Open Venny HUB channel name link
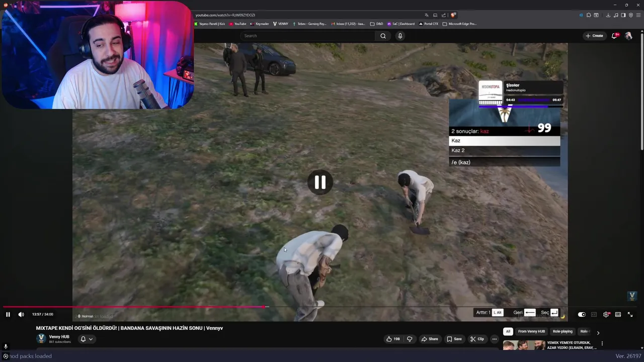The width and height of the screenshot is (644, 362). click(59, 336)
